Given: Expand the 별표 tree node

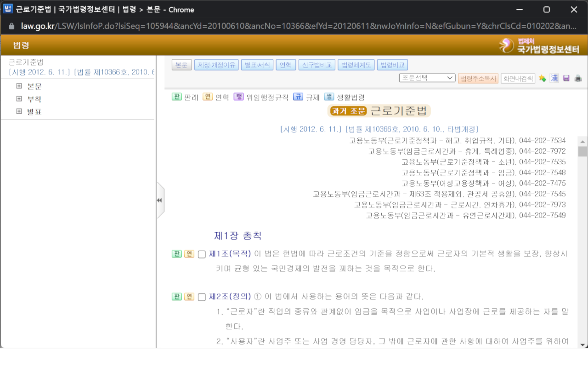Looking at the screenshot, I should [x=19, y=111].
